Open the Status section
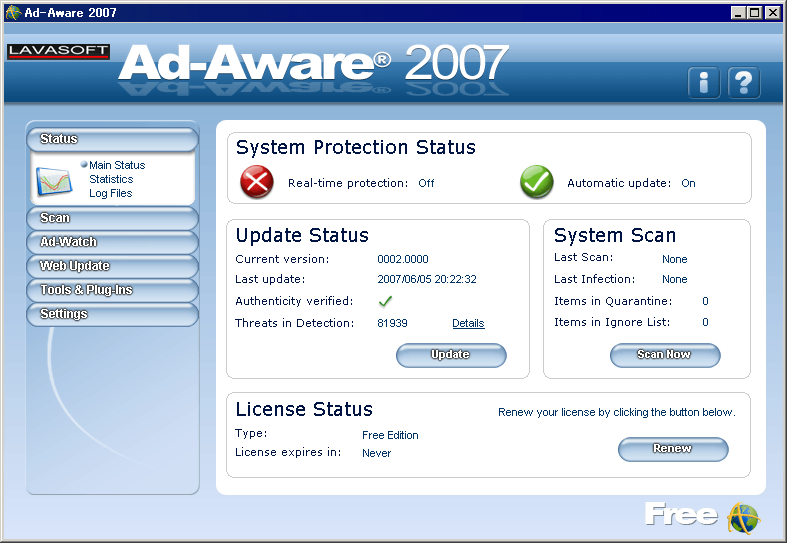Viewport: 787px width, 543px height. pyautogui.click(x=112, y=139)
